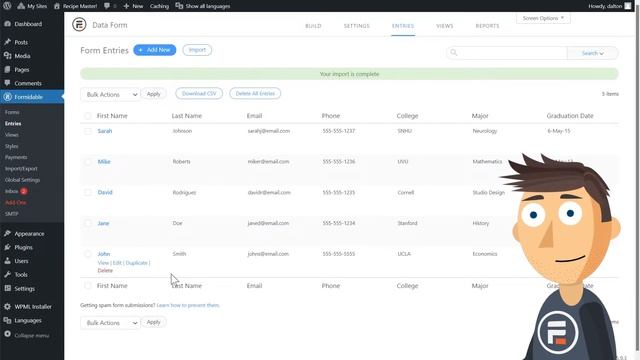
Task: Open Sarah entry link
Action: [105, 131]
